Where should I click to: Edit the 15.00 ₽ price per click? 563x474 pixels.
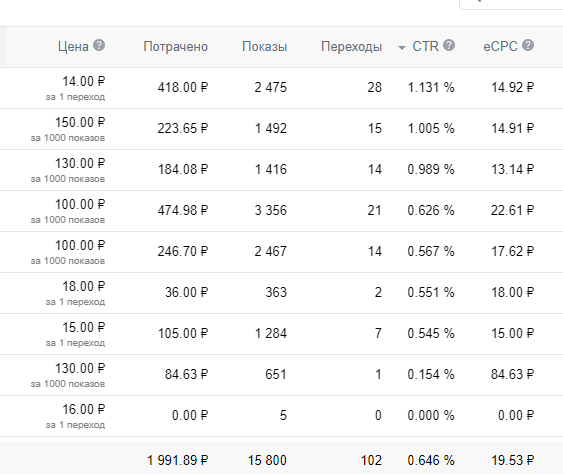[84, 327]
